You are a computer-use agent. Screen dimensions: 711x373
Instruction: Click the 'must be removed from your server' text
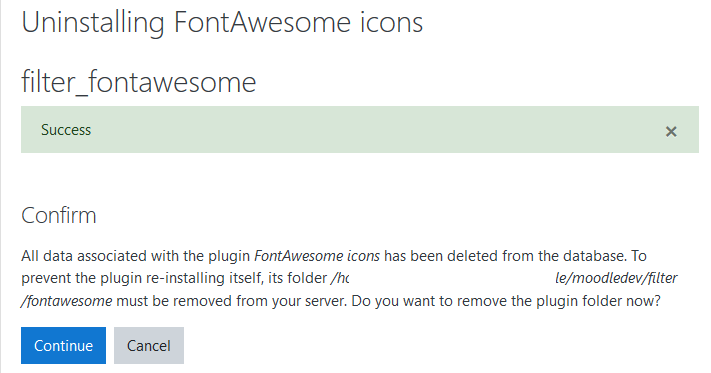(232, 301)
